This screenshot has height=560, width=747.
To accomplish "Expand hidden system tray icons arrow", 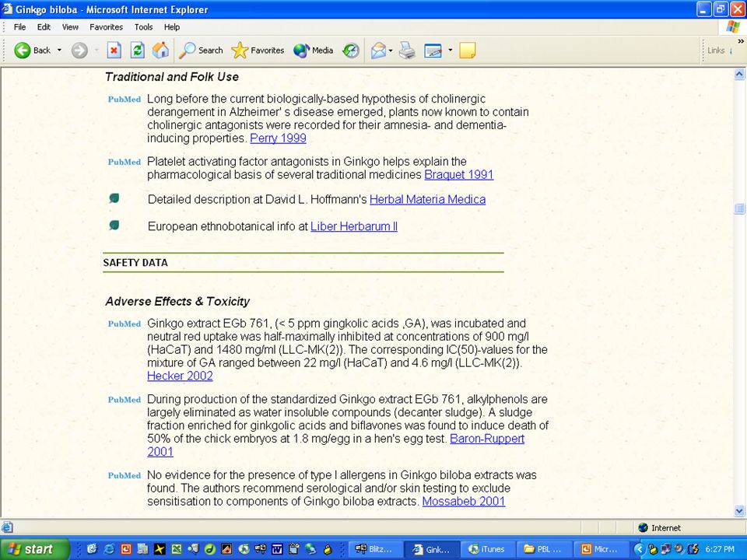I will pos(640,549).
